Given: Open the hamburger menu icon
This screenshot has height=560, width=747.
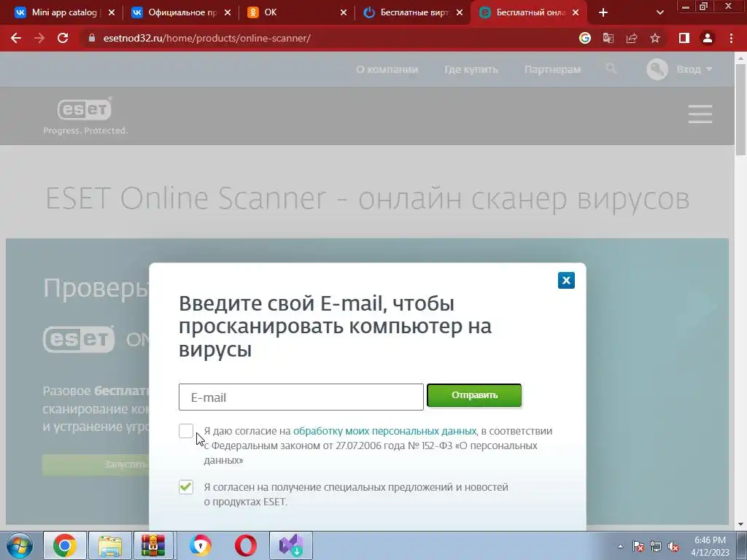Looking at the screenshot, I should tap(700, 114).
